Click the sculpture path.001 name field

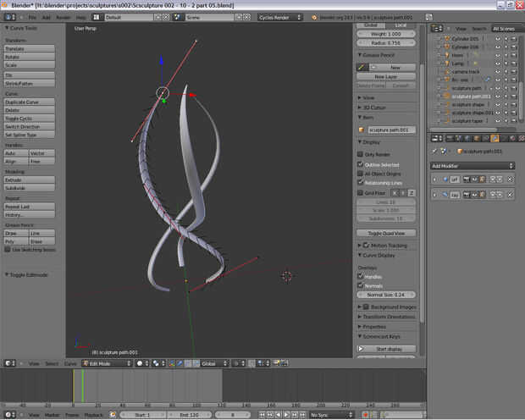[x=391, y=130]
